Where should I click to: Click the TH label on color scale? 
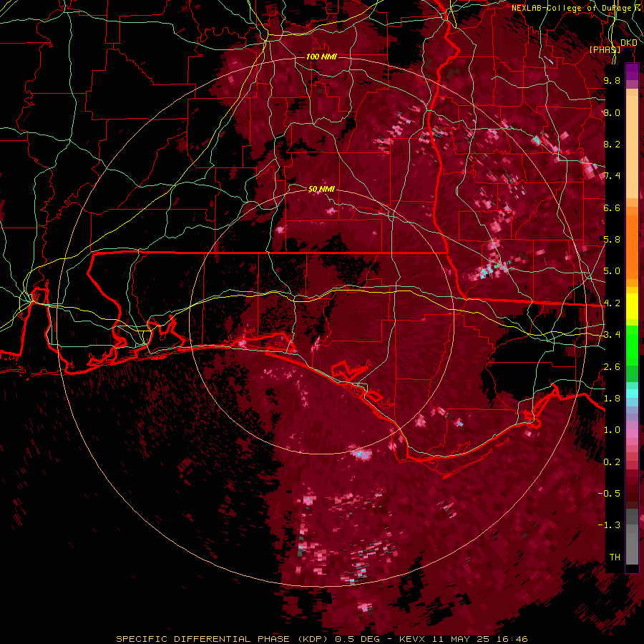pos(615,557)
